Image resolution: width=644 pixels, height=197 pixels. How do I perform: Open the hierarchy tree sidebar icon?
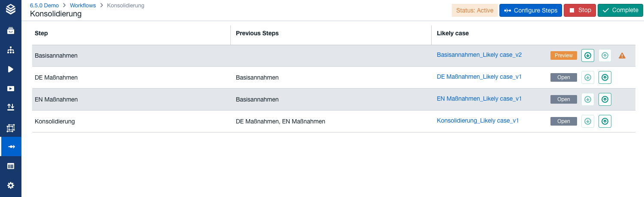coord(11,50)
